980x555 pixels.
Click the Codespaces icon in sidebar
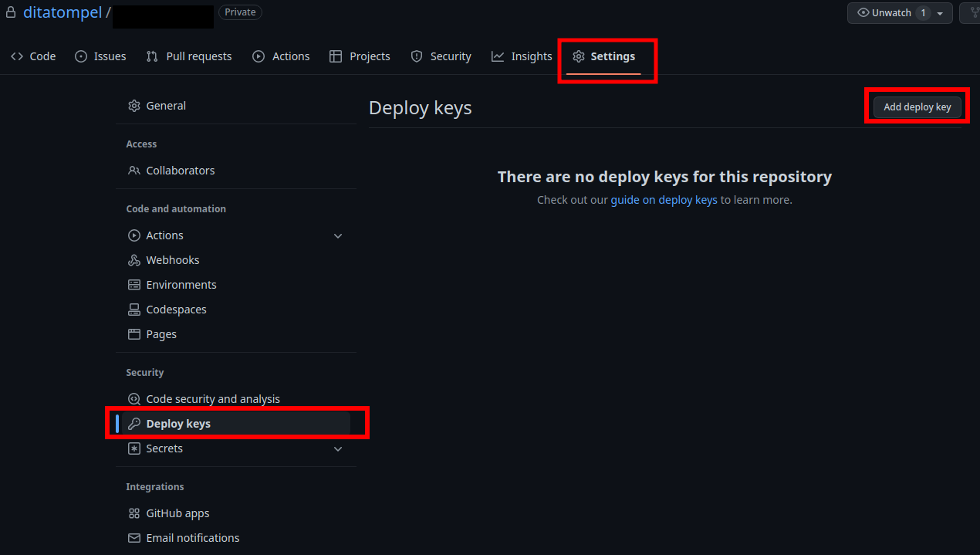134,310
